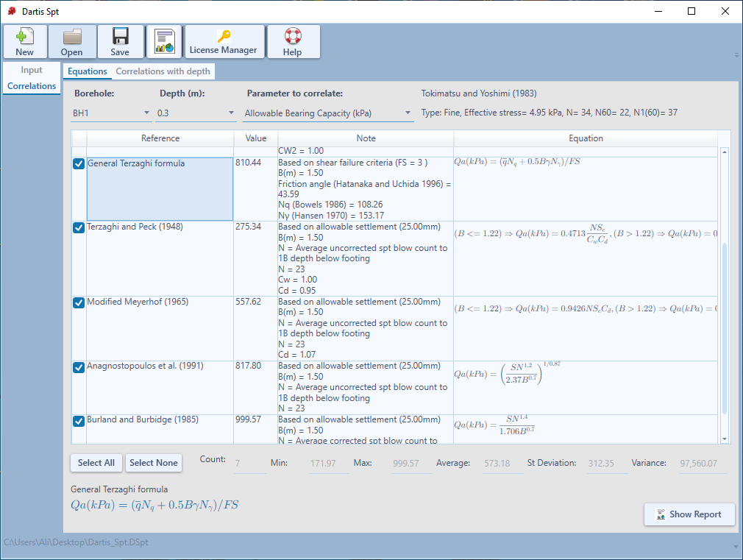The width and height of the screenshot is (743, 560).
Task: Select the General Terzaghi formula reference cell
Action: (x=160, y=188)
